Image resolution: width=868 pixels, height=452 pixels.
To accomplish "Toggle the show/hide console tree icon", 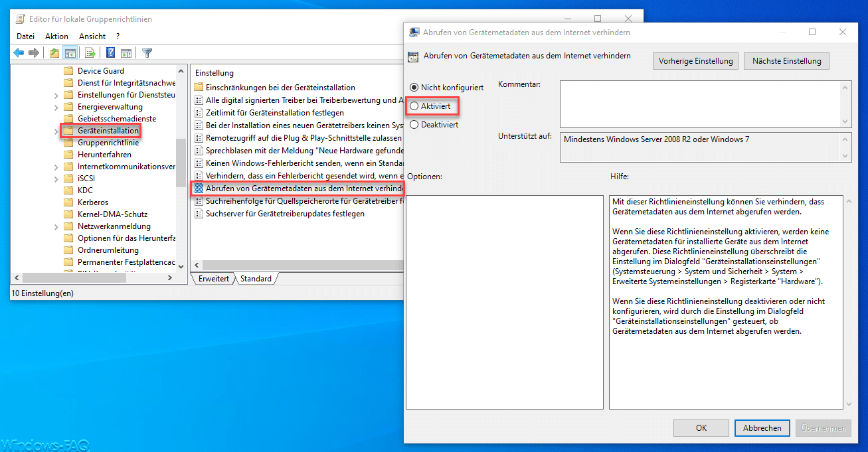I will 70,53.
